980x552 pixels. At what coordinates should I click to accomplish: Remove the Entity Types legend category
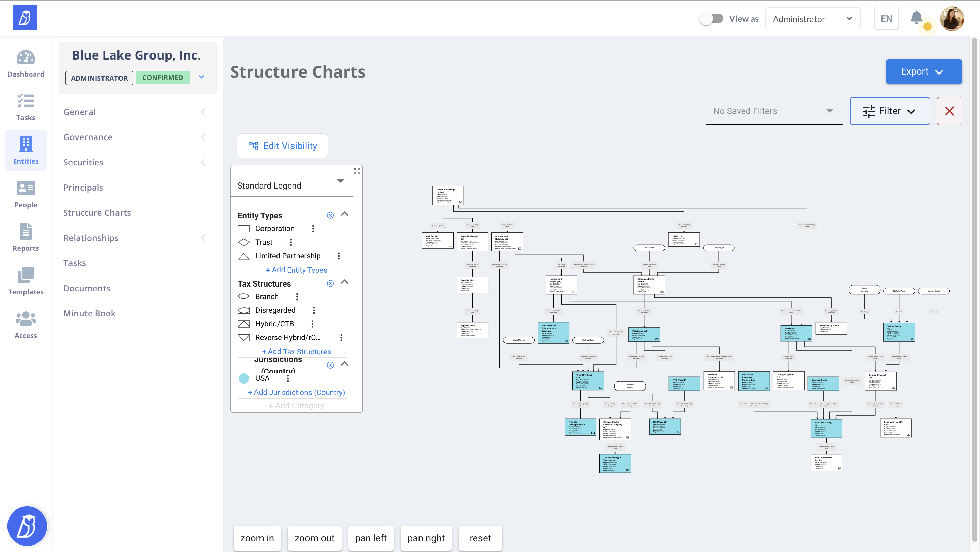point(330,215)
